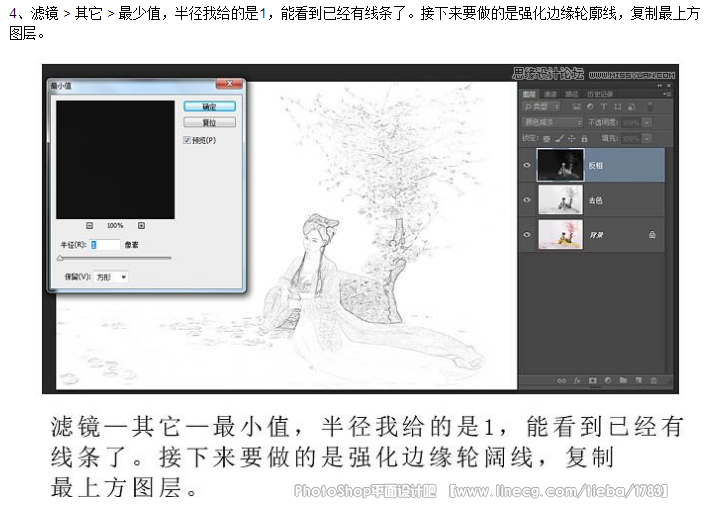The image size is (718, 508).
Task: Filter layers by adjustment layer icon
Action: point(590,107)
